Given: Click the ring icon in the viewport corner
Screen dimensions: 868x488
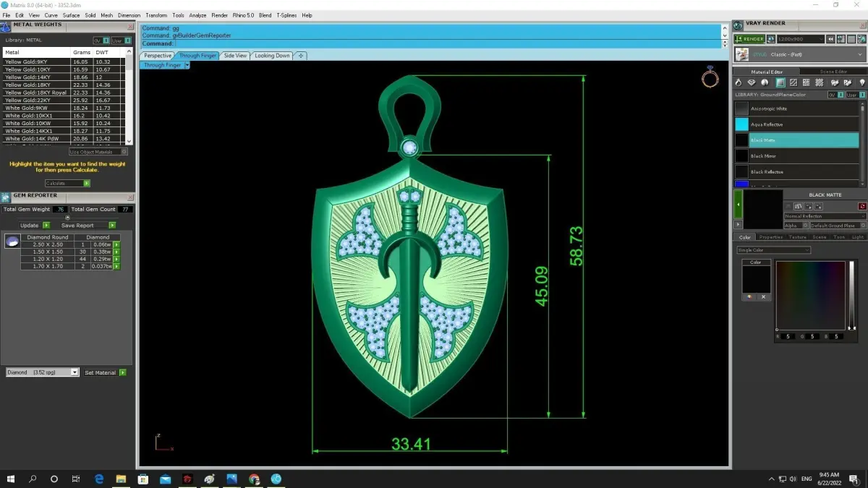Looking at the screenshot, I should [x=710, y=77].
